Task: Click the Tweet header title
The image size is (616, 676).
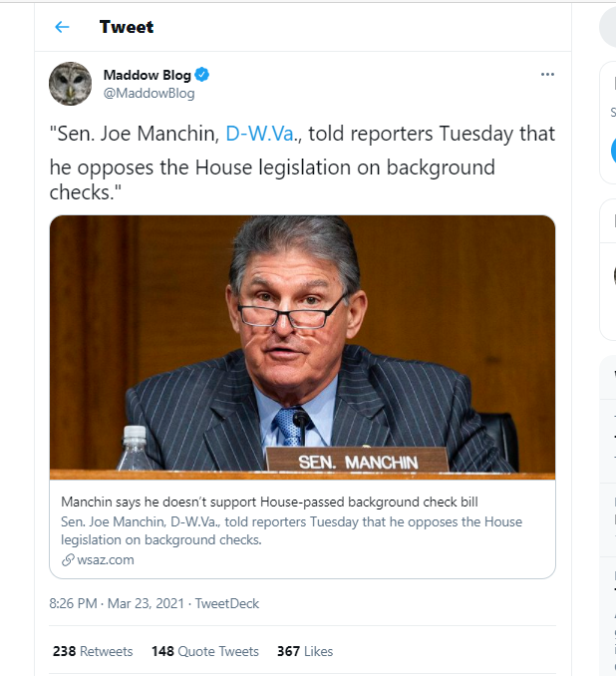Action: (127, 27)
